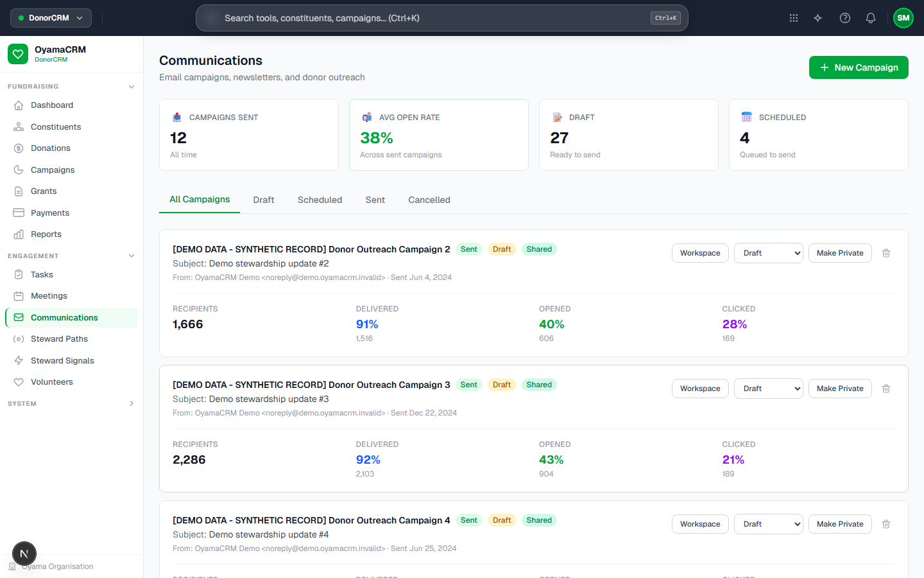Screen dimensions: 924x578
Task: Click the Dashboard home icon in sidebar
Action: [19, 105]
